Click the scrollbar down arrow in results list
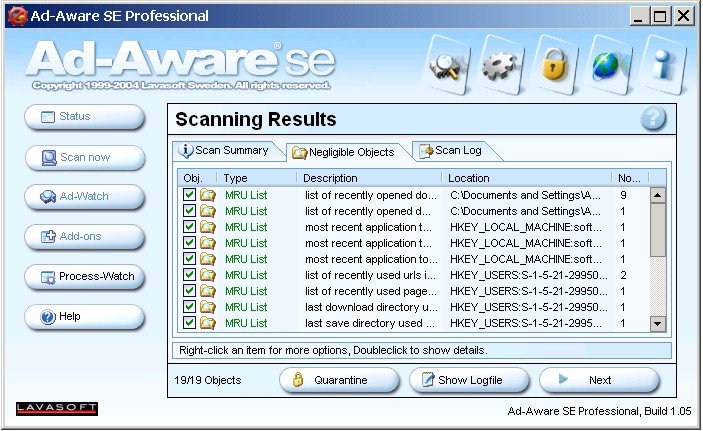Viewport: 703px width, 431px height. 658,323
